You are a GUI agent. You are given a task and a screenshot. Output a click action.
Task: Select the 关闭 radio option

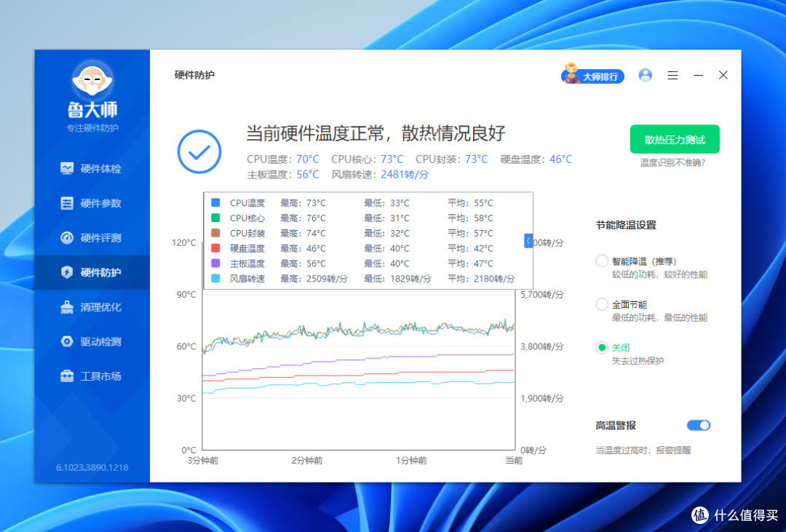click(602, 347)
